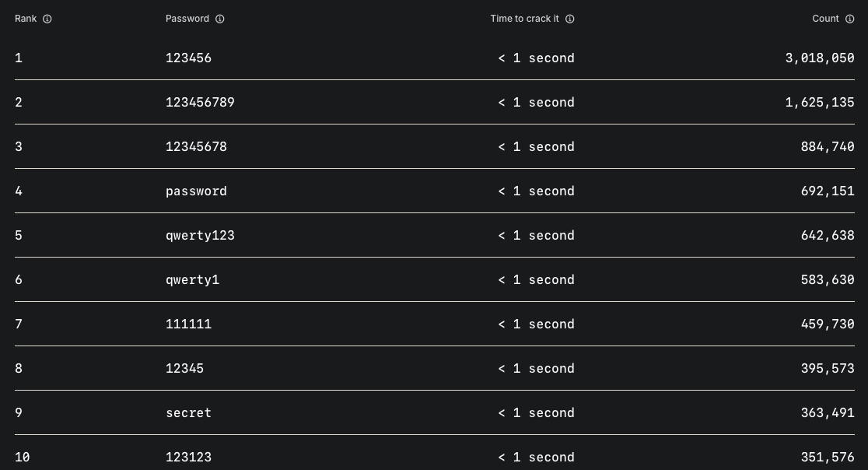Screen dimensions: 868x470
Task: Click the count 3,018,050 value
Action: [x=820, y=58]
